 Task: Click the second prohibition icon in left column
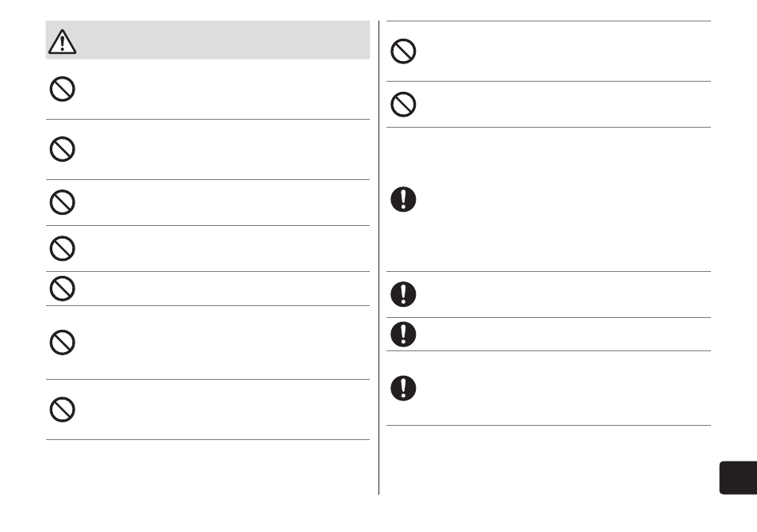[62, 149]
